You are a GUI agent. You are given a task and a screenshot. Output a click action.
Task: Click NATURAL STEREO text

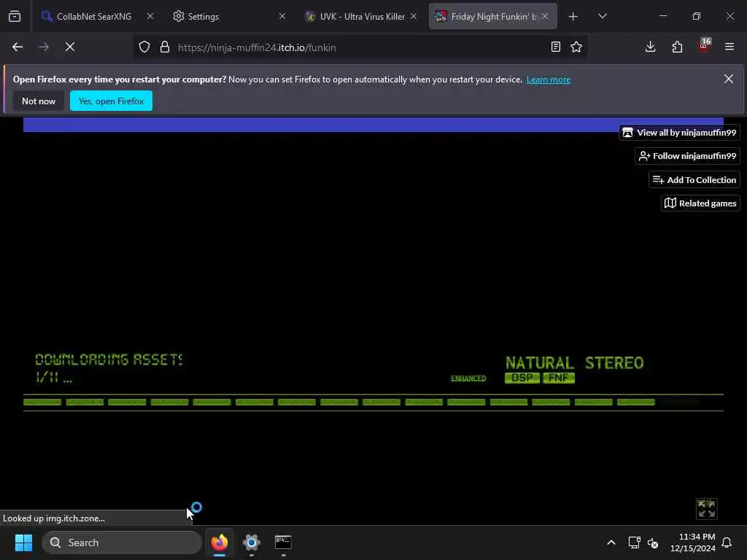point(575,363)
